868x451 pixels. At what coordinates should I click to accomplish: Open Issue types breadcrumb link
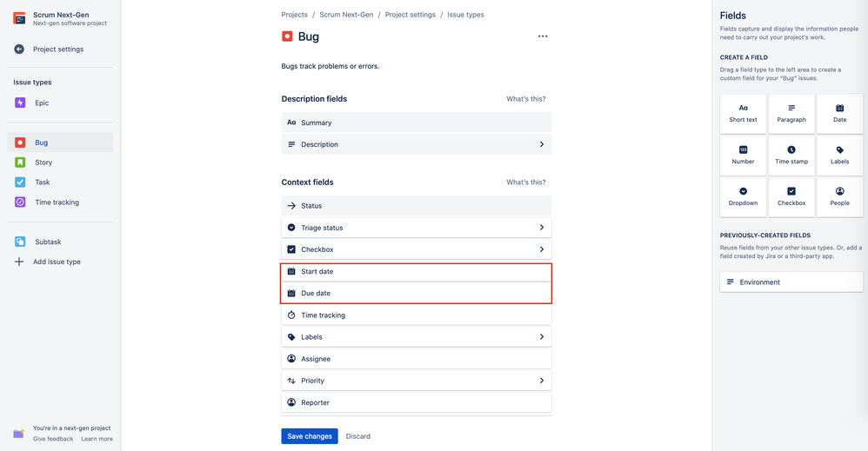pos(465,15)
